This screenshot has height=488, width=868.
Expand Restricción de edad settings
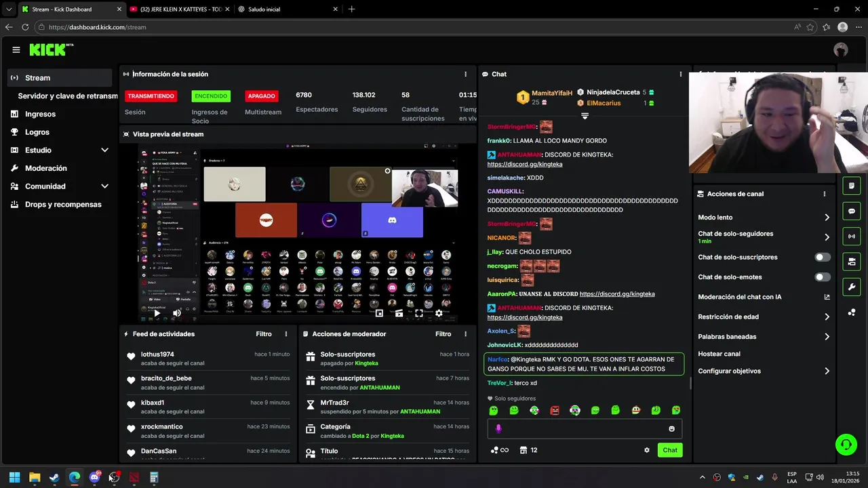827,317
